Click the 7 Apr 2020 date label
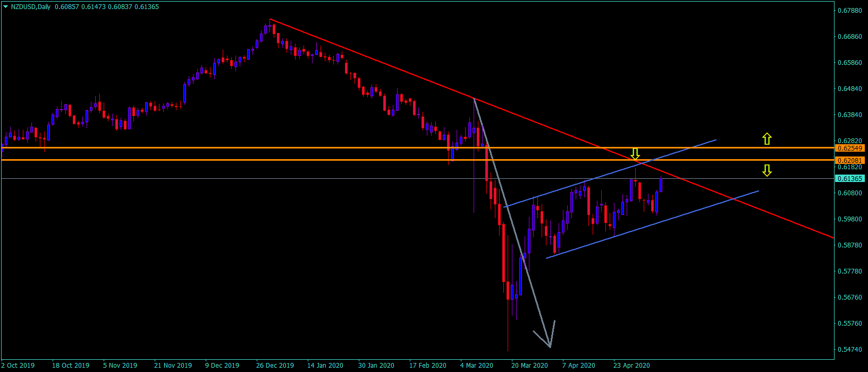Viewport: 868px width, 372px height. pyautogui.click(x=579, y=366)
